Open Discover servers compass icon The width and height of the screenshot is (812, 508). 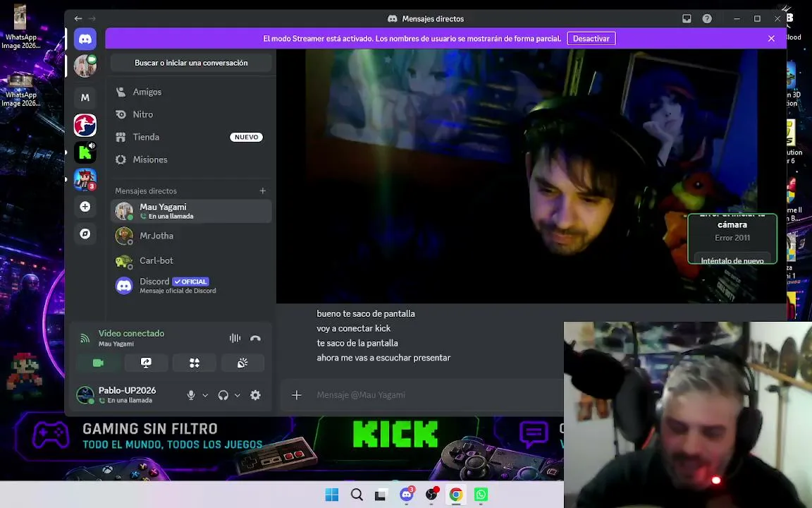[x=85, y=234]
